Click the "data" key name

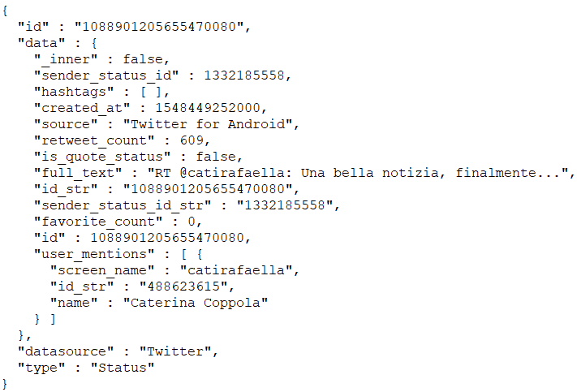(x=41, y=43)
